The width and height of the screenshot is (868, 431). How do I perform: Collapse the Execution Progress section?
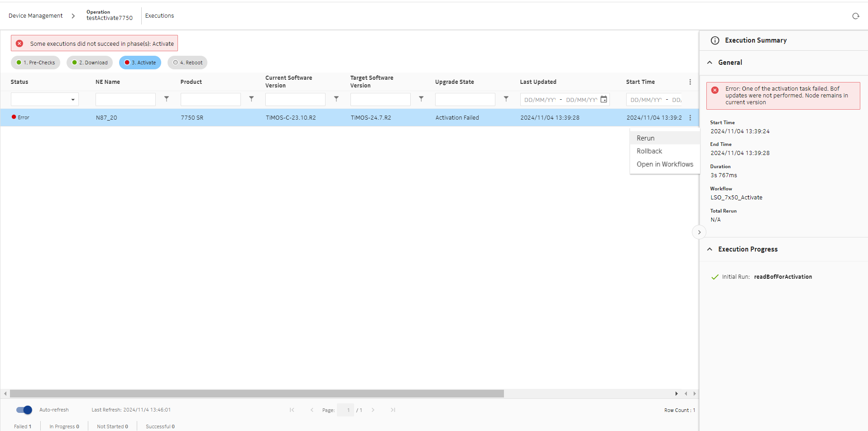pyautogui.click(x=710, y=249)
